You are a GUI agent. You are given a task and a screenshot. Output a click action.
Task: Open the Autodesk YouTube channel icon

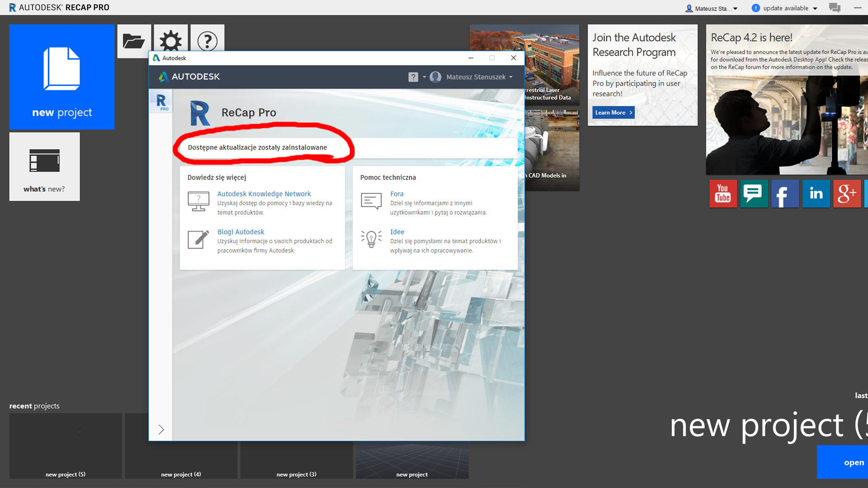click(x=722, y=193)
